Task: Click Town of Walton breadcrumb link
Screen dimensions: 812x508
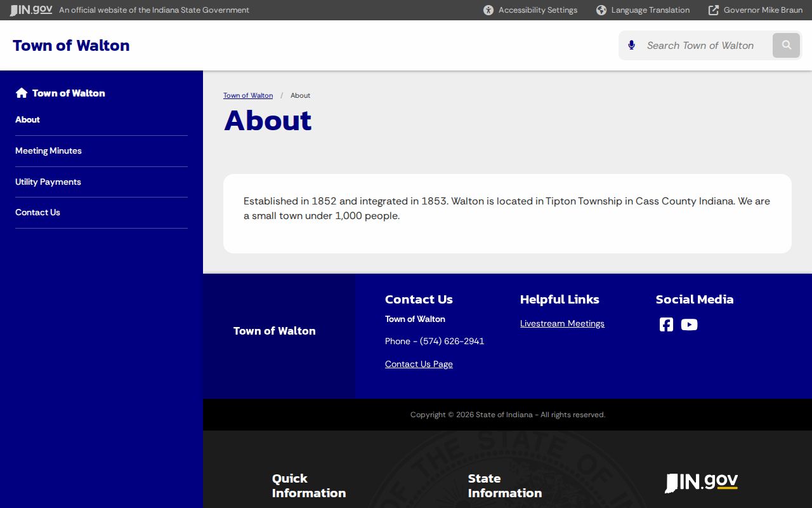Action: click(x=248, y=95)
